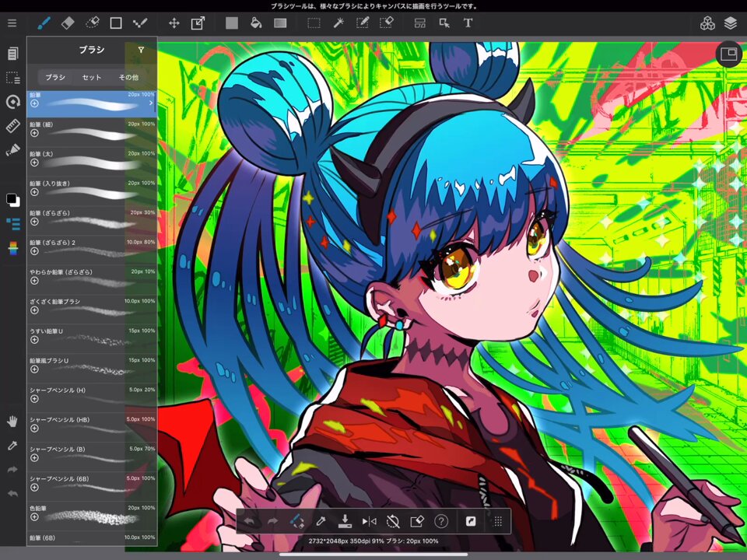Open the foreground/background color swatch
This screenshot has height=560, width=747.
[13, 200]
